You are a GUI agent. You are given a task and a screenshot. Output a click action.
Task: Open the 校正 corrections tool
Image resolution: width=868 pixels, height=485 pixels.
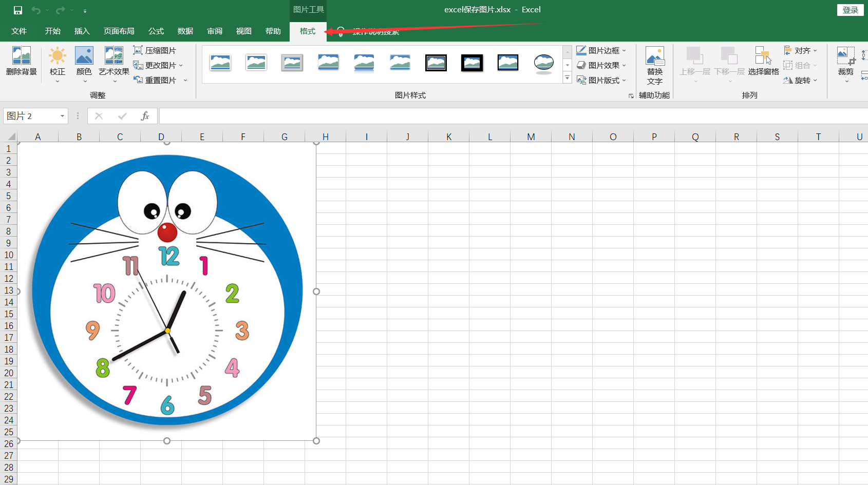(58, 64)
